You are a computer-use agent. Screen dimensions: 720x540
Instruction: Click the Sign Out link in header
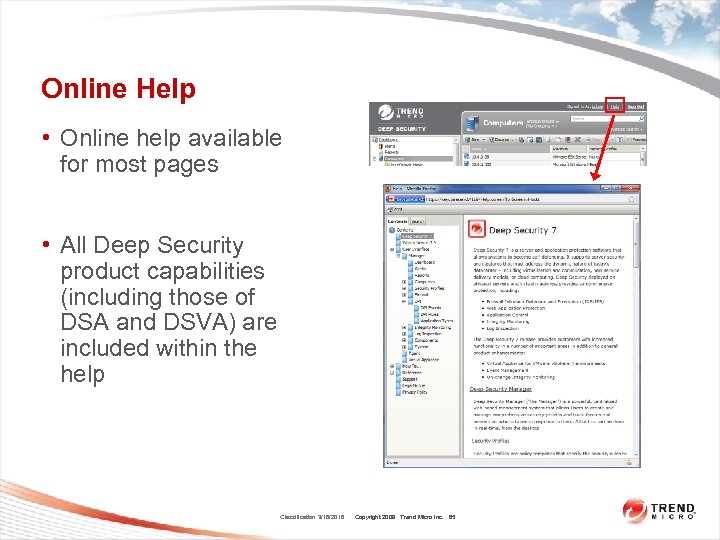pos(636,107)
